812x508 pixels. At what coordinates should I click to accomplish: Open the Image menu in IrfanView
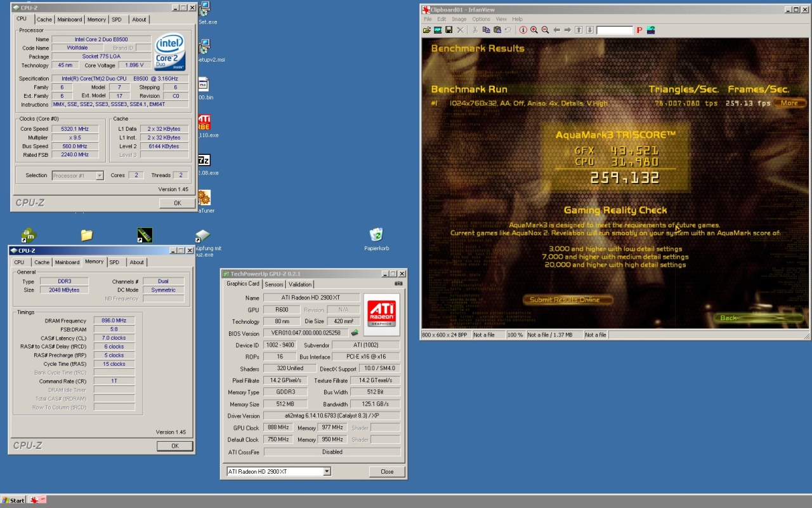pyautogui.click(x=459, y=19)
